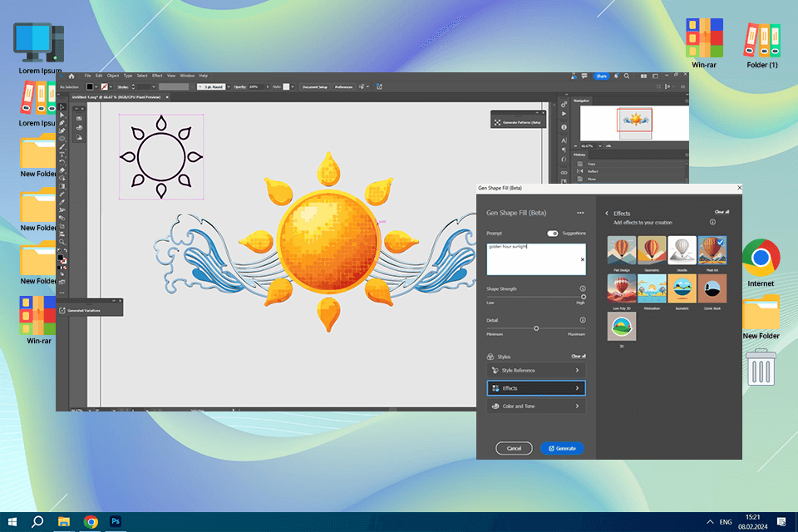Click the Cancel button
Viewport: 798px width, 532px height.
[x=514, y=449]
